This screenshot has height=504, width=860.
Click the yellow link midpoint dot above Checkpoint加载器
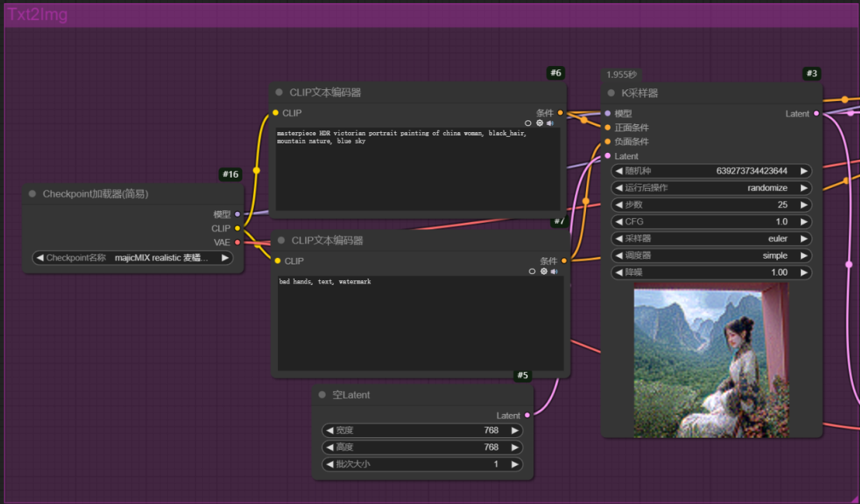point(256,170)
